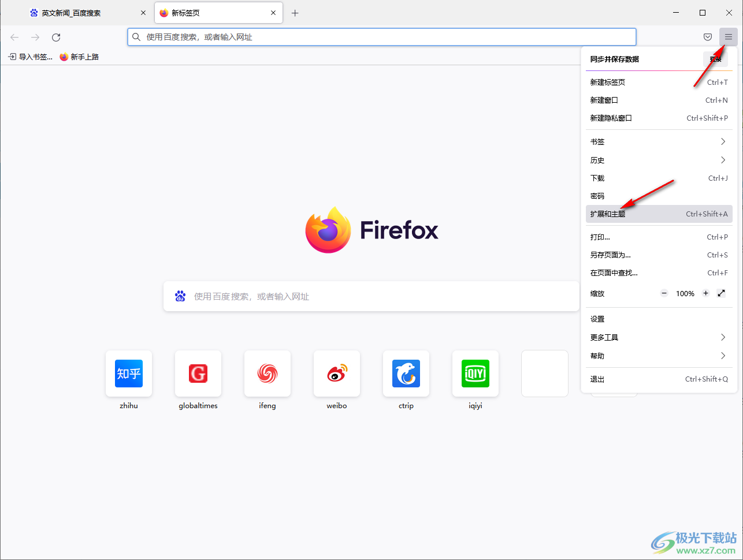
Task: Go forward using the right arrow icon
Action: point(35,38)
